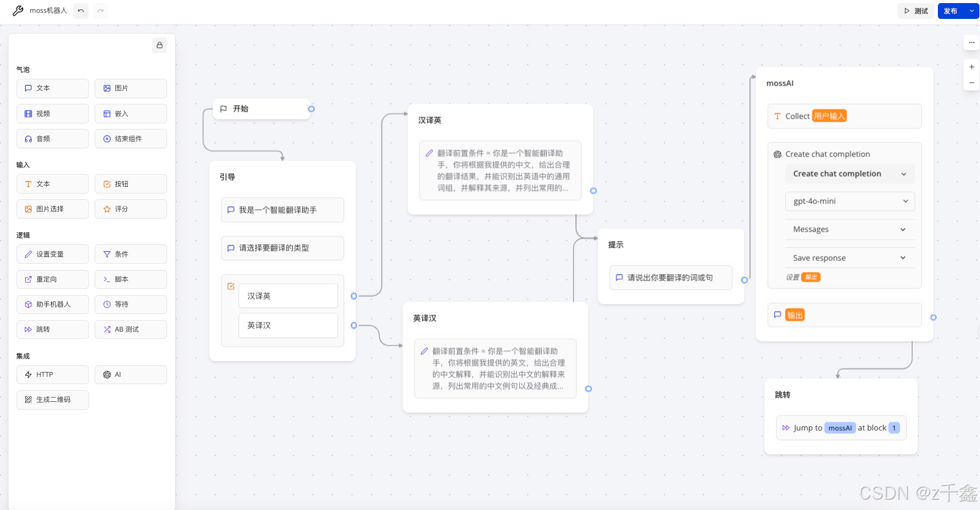Choose the AB 测试 logic block
980x510 pixels.
tap(131, 329)
